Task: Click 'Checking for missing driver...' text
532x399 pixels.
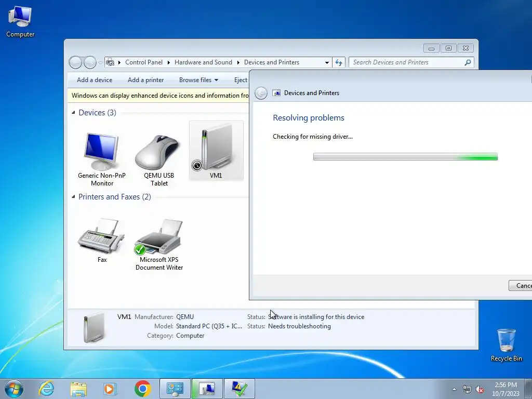Action: [312, 137]
